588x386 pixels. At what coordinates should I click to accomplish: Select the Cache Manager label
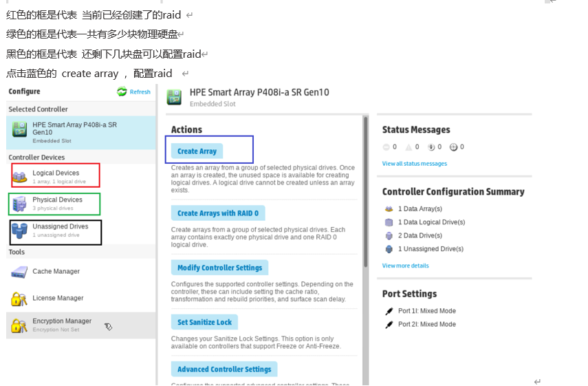click(56, 271)
